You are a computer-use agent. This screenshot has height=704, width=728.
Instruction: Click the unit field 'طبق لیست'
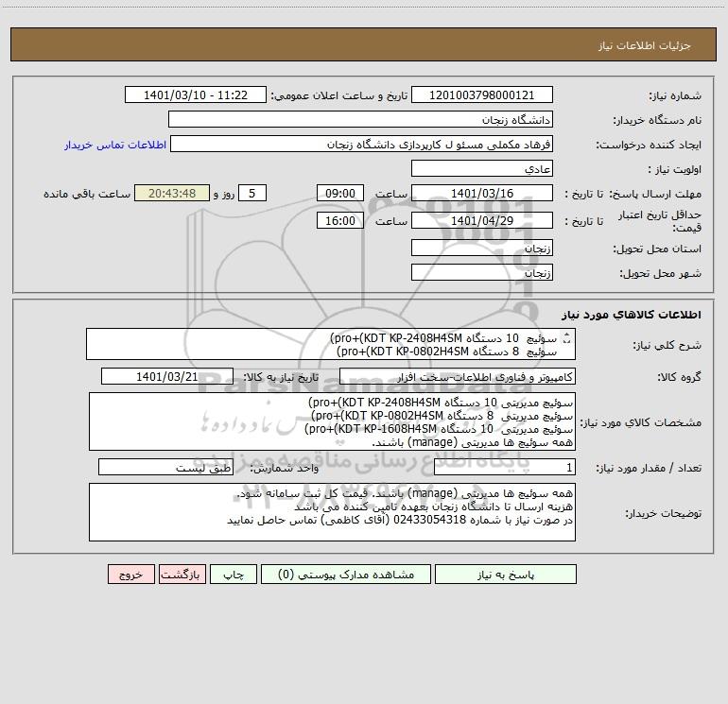coord(165,467)
